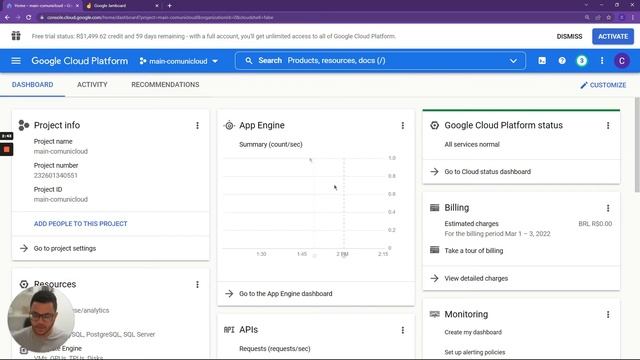The width and height of the screenshot is (640, 360).
Task: Click the Customize button
Action: pyautogui.click(x=603, y=85)
